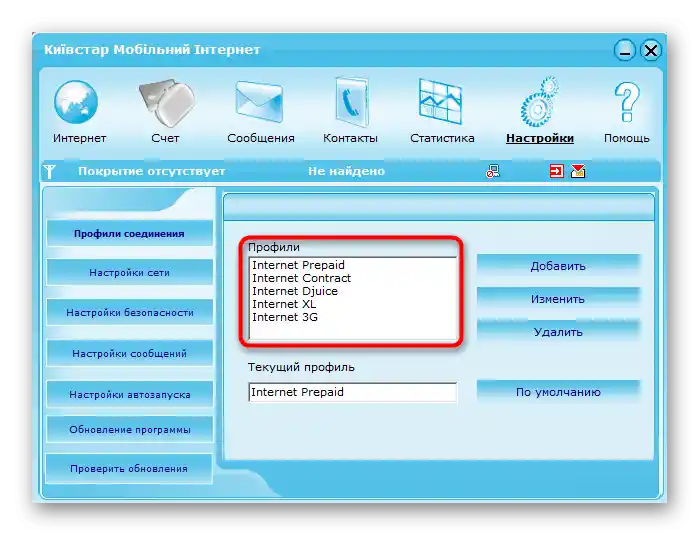
Task: Open the Контакты phone book icon
Action: [x=352, y=103]
